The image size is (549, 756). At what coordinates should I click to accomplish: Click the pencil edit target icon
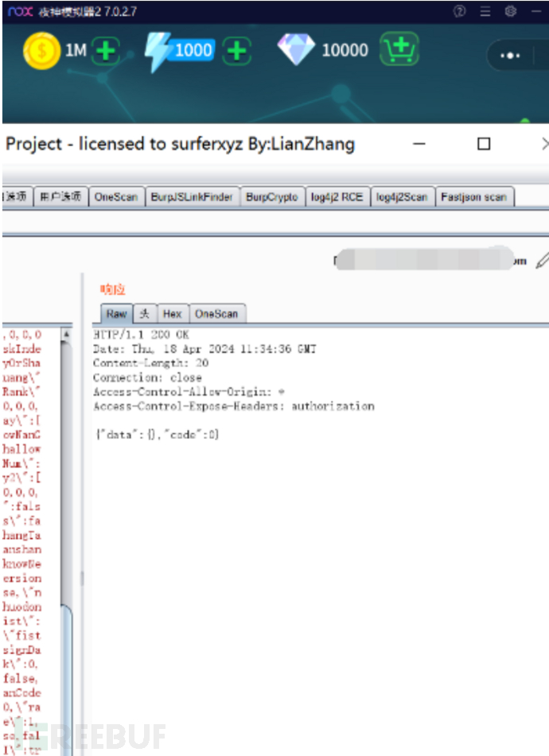pos(542,260)
